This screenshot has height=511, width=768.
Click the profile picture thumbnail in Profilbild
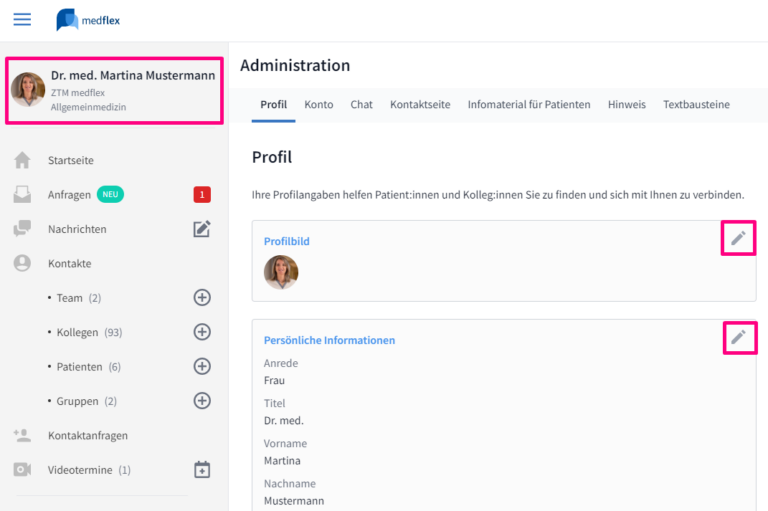tap(281, 272)
